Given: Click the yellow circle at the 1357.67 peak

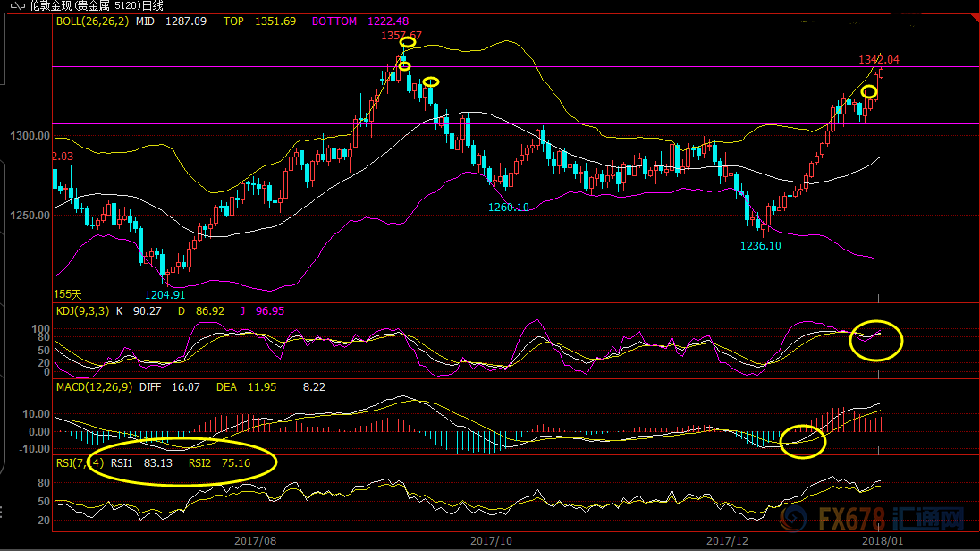Looking at the screenshot, I should point(408,42).
